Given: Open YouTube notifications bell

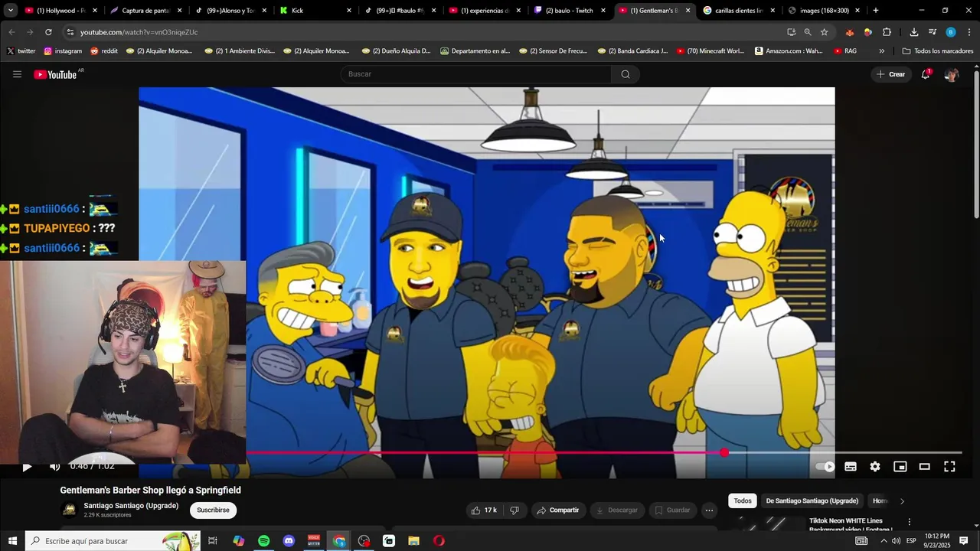Looking at the screenshot, I should (x=926, y=74).
